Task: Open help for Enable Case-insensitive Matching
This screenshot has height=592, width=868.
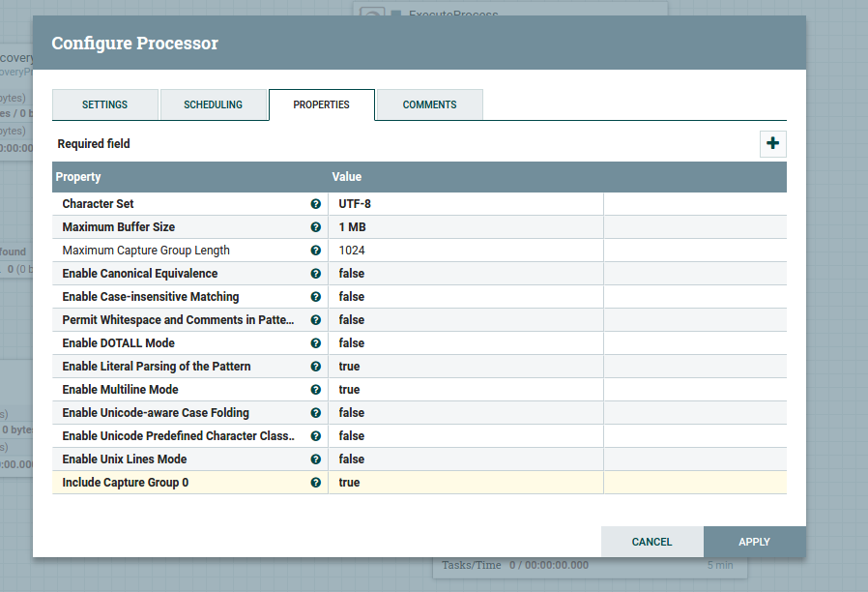Action: [315, 297]
